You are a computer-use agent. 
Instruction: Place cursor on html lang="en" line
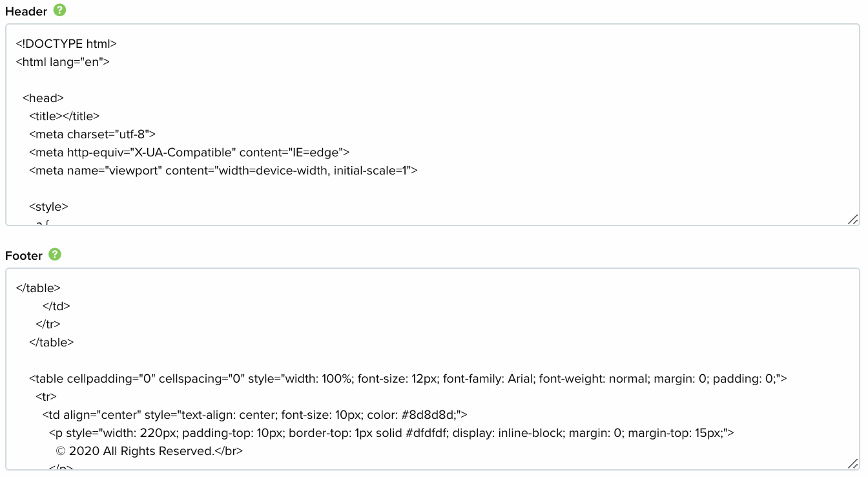[63, 62]
